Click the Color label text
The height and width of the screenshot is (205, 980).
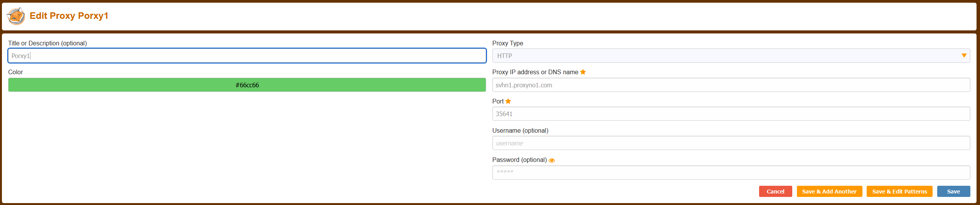coord(15,72)
